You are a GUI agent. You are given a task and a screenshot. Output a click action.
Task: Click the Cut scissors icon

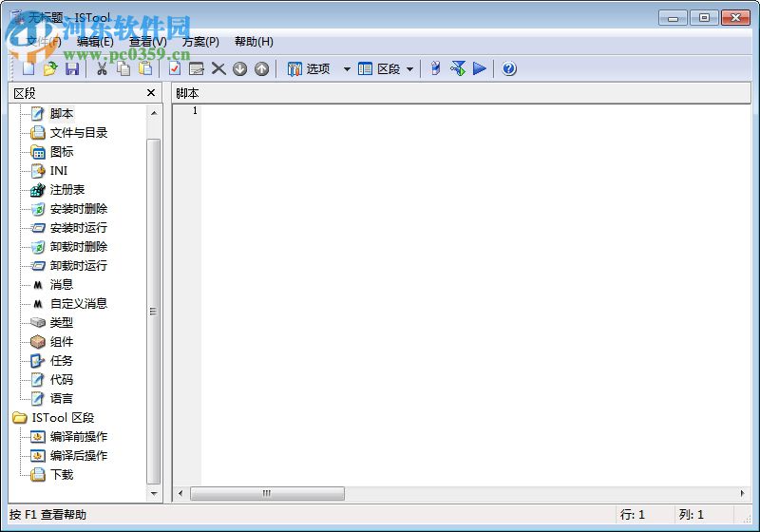coord(102,68)
